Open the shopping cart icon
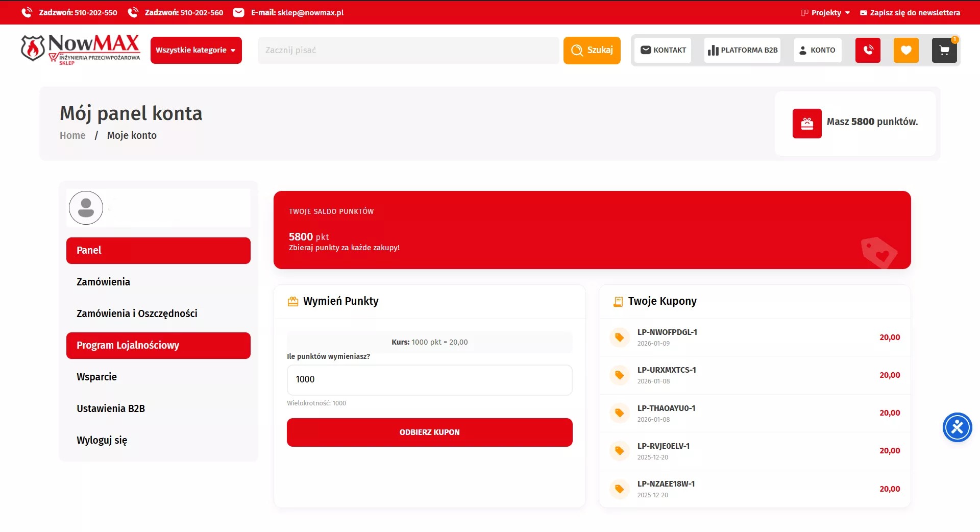 point(944,50)
